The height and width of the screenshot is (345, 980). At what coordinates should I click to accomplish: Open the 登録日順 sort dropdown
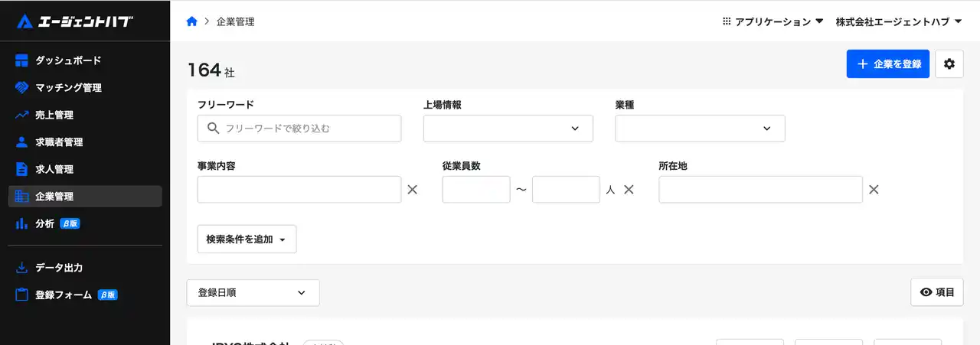(253, 292)
